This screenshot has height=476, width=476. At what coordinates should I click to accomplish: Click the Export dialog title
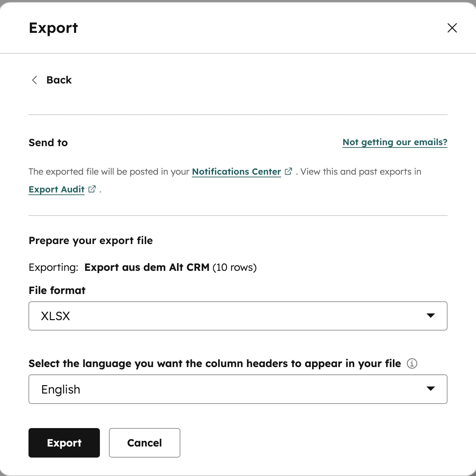tap(54, 28)
